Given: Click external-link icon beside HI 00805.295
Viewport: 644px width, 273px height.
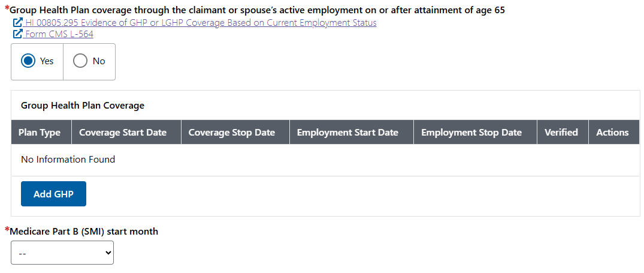Looking at the screenshot, I should [18, 23].
